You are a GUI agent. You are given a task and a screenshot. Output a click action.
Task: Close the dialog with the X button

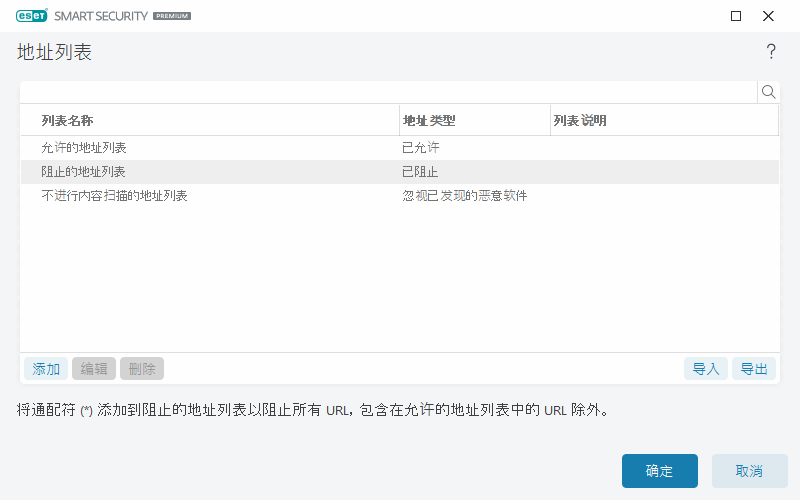pyautogui.click(x=768, y=16)
